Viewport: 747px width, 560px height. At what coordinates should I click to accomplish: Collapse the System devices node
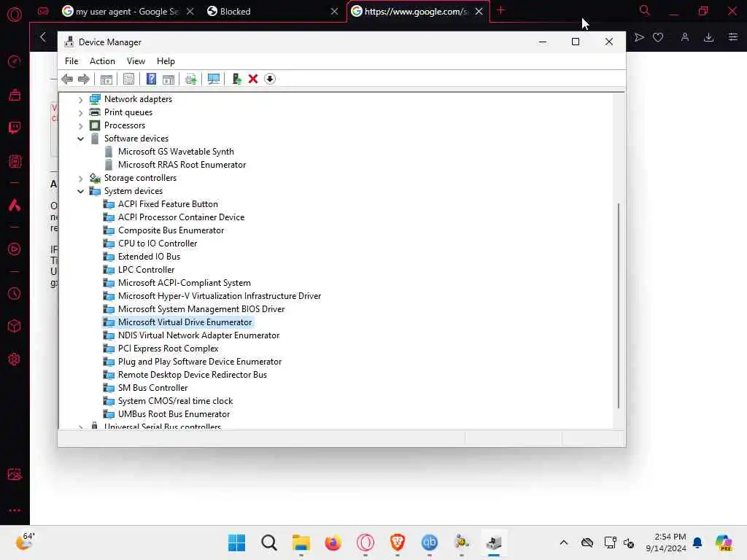coord(80,192)
